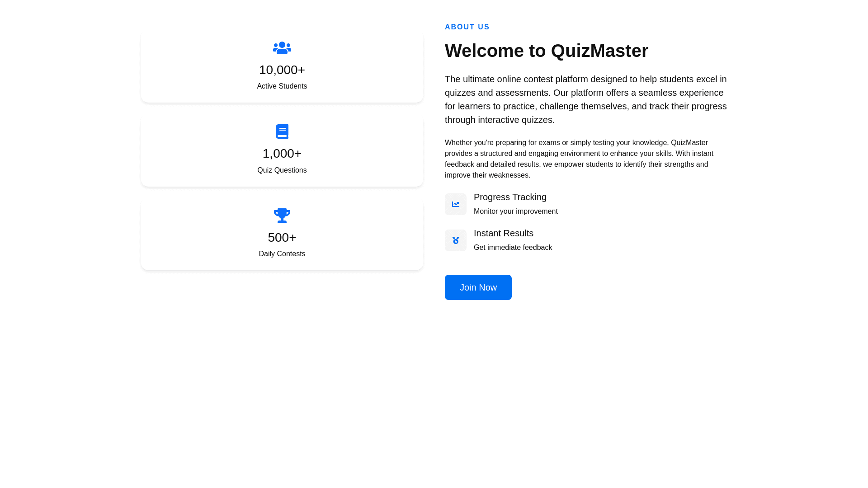Click the Get immediate feedback text
This screenshot has width=868, height=488.
tap(513, 248)
